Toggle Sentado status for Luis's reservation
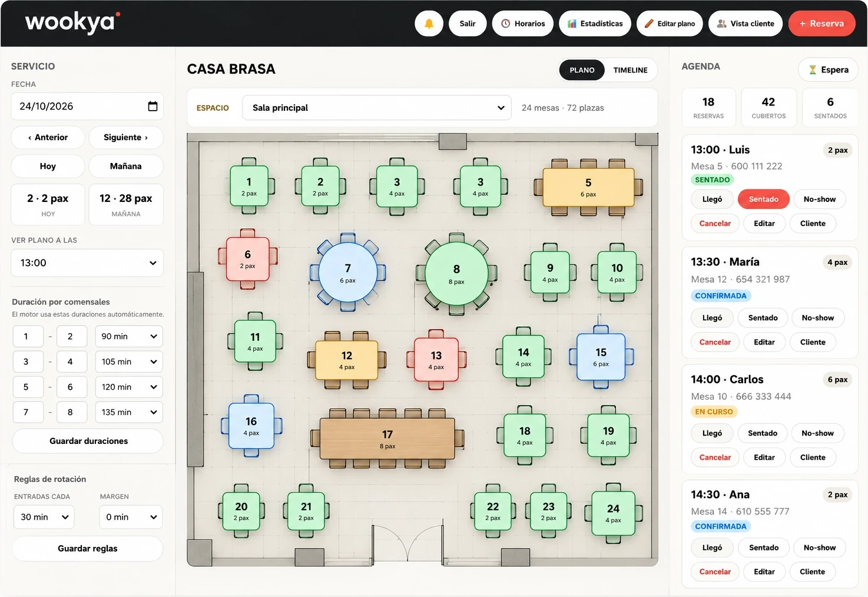The image size is (868, 597). click(x=764, y=199)
